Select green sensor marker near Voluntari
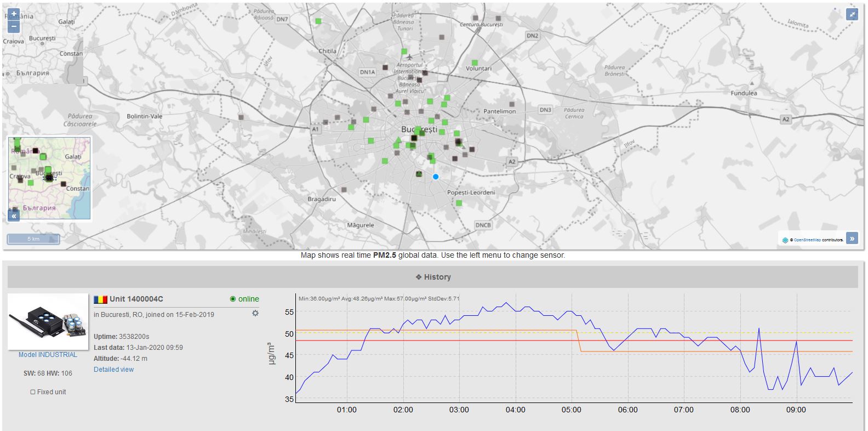Image resolution: width=868 pixels, height=431 pixels. click(475, 63)
